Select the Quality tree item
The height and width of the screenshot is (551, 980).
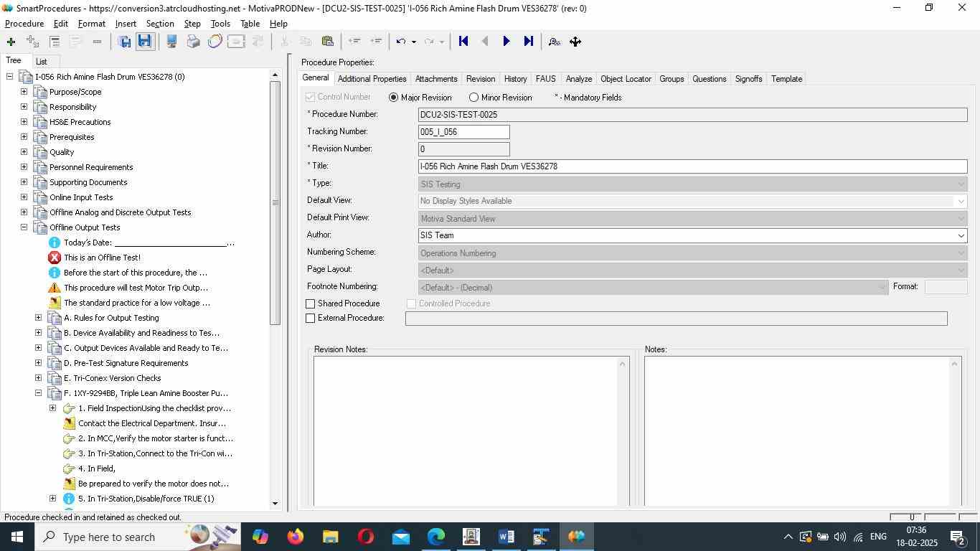coord(62,152)
